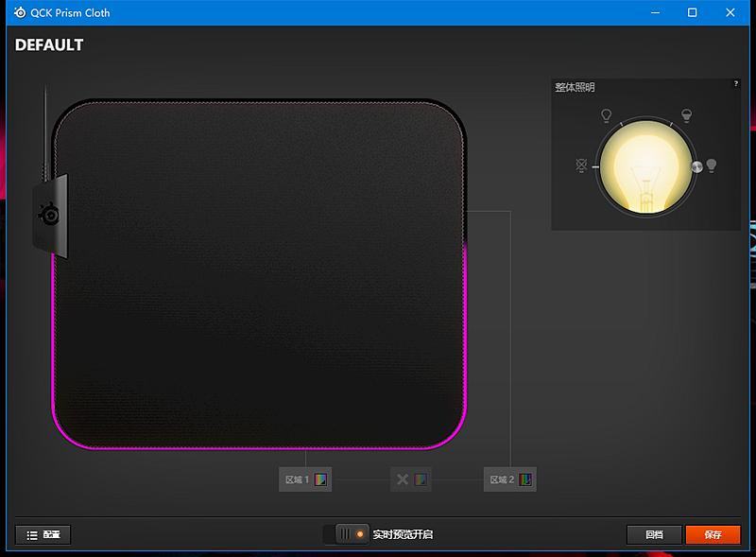Screen dimensions: 756x557
Task: Open color swatch for 区域 1
Action: click(x=320, y=479)
